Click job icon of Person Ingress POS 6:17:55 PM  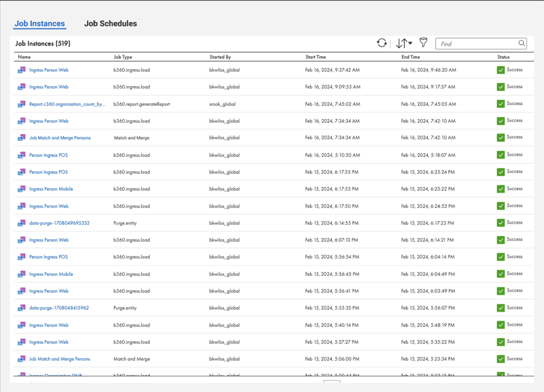pyautogui.click(x=22, y=172)
